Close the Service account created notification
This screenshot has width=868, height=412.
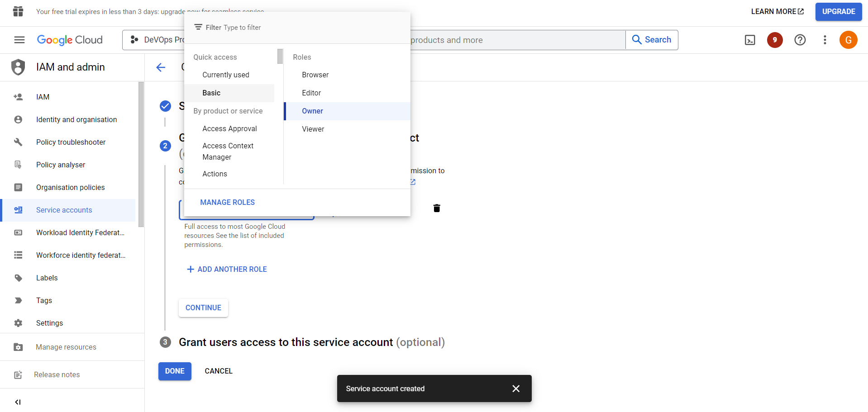[x=515, y=388]
